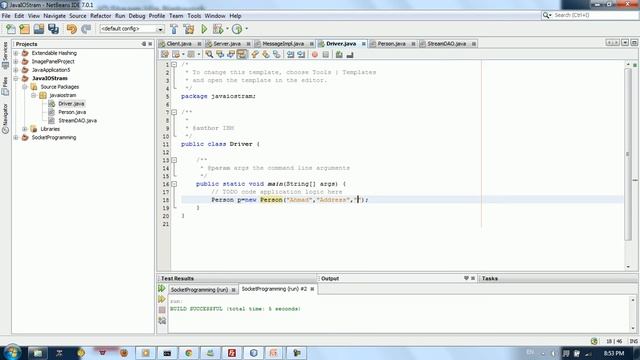The image size is (640, 360).
Task: Click Find Previous Occurrence editor icon
Action: (x=220, y=54)
